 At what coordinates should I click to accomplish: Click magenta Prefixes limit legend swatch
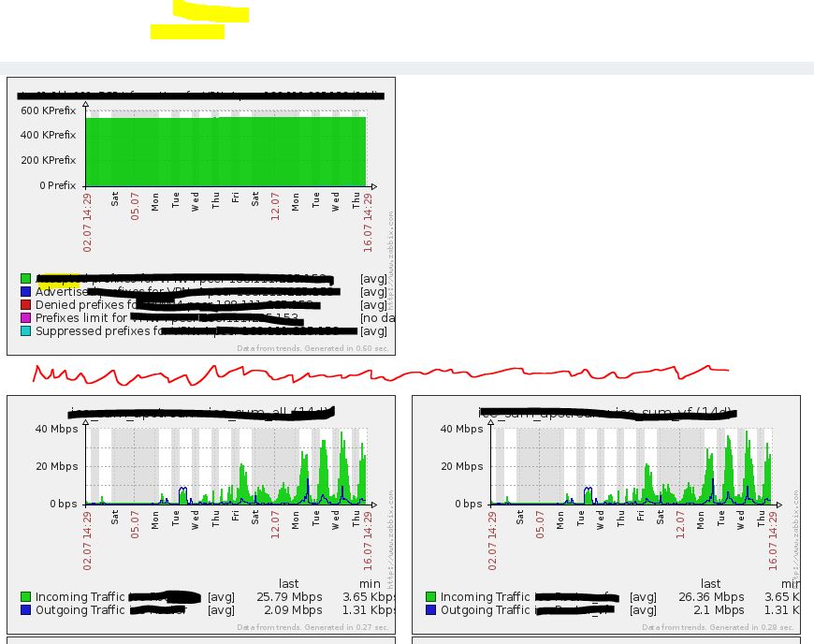[x=25, y=318]
